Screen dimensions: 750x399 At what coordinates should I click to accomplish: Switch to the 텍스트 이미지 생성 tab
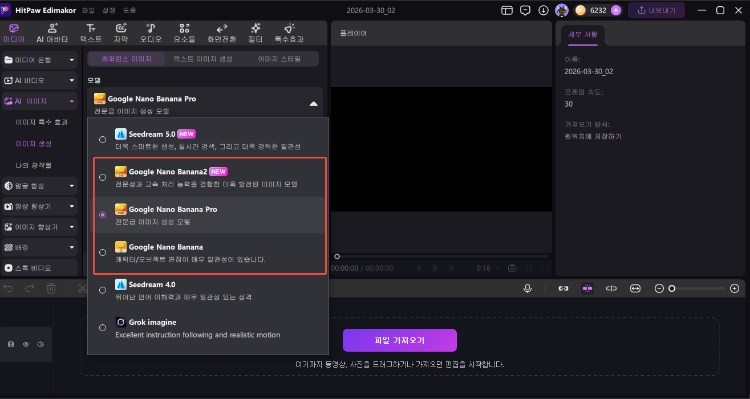(203, 59)
